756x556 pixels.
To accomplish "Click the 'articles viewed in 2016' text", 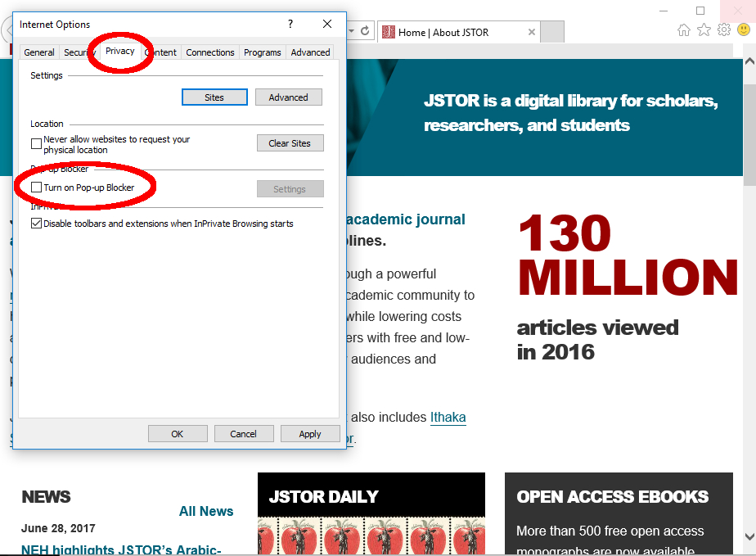I will pyautogui.click(x=597, y=340).
